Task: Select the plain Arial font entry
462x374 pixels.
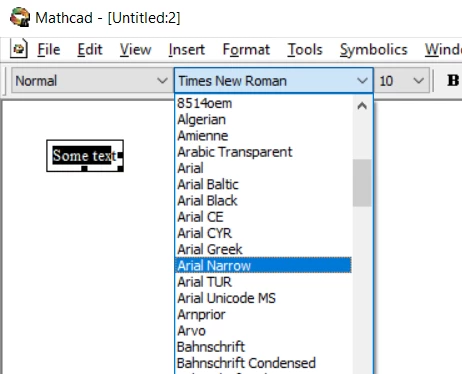Action: coord(263,168)
